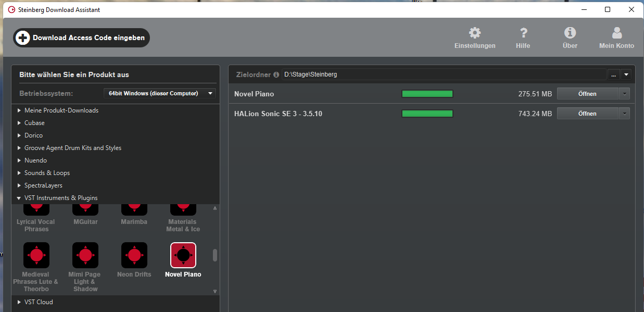Screen dimensions: 644x312
Task: Select the Neon Drifts product icon
Action: tap(134, 255)
